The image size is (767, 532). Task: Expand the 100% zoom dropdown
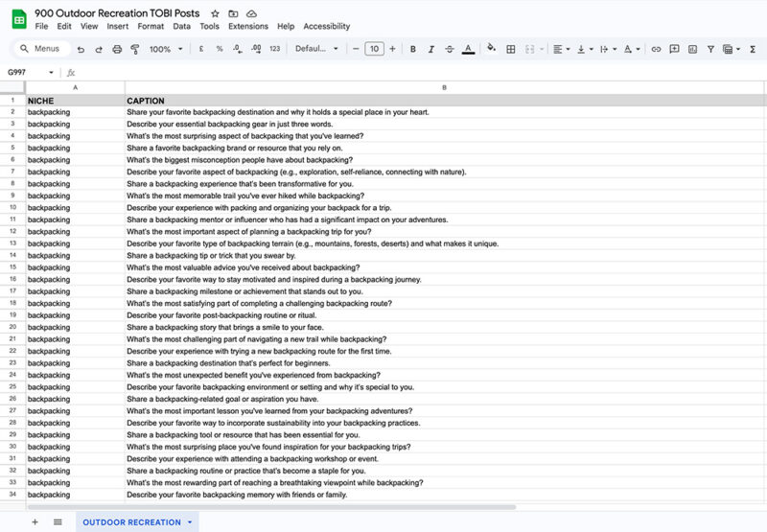[x=165, y=49]
